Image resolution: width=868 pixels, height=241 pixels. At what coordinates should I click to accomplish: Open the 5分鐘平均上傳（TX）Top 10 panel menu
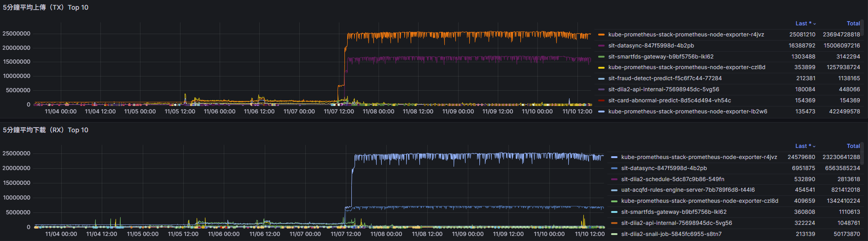pos(46,7)
